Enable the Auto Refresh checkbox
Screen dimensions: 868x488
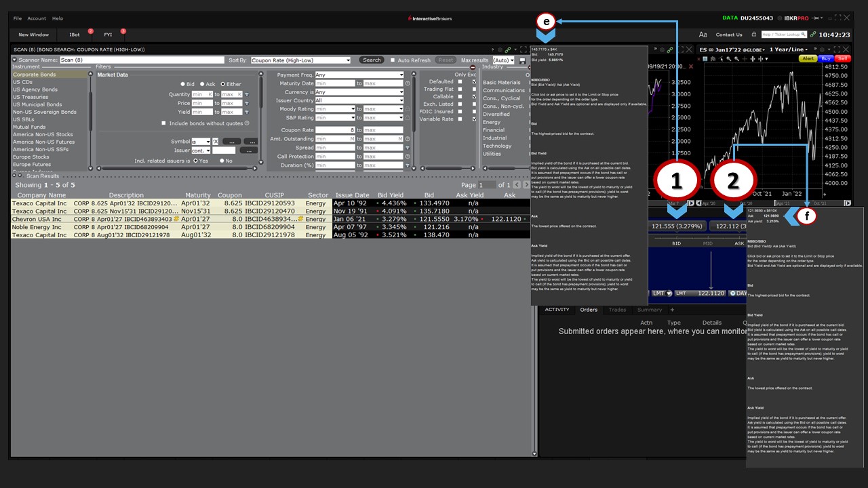393,60
